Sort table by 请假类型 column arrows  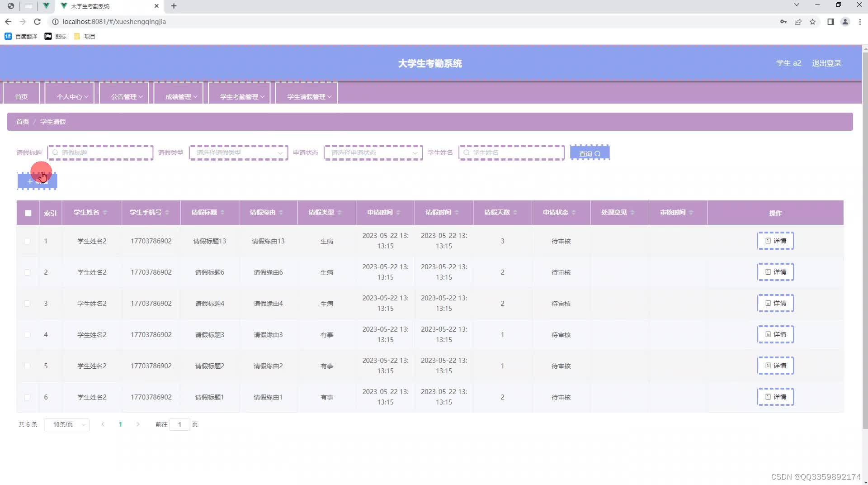click(340, 212)
